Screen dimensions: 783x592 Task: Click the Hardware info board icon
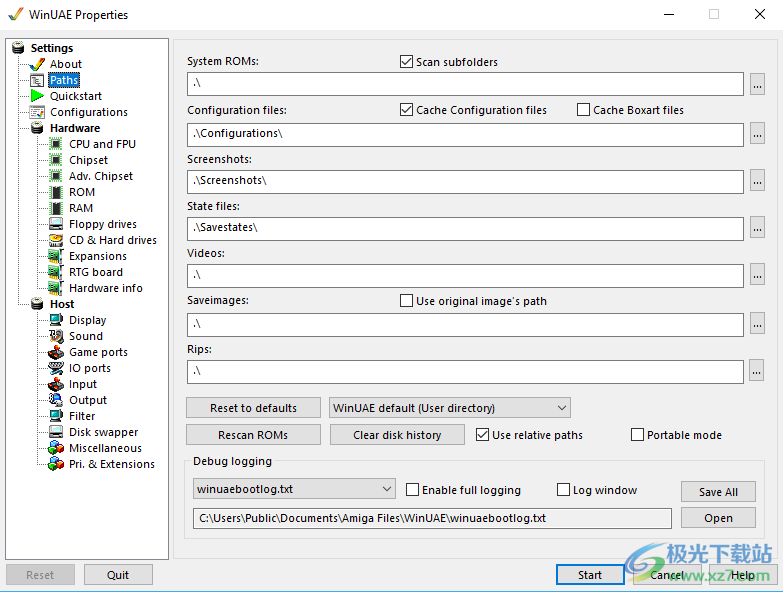(55, 289)
